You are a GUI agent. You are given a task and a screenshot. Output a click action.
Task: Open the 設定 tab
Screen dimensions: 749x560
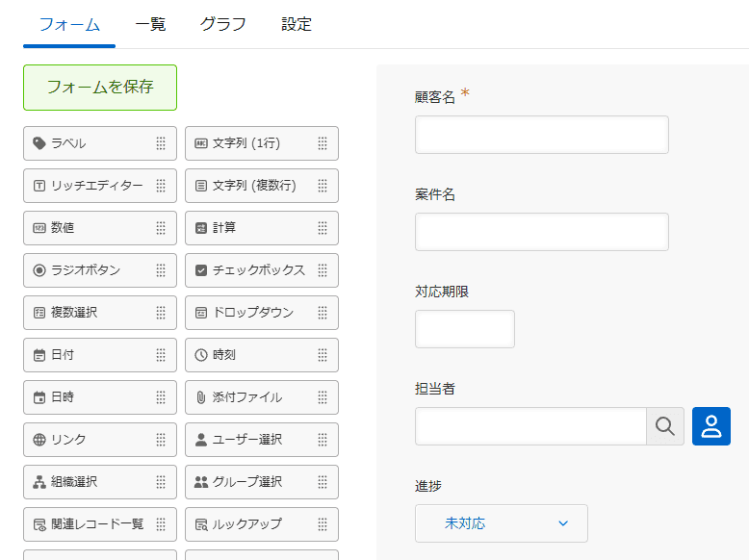(x=297, y=24)
